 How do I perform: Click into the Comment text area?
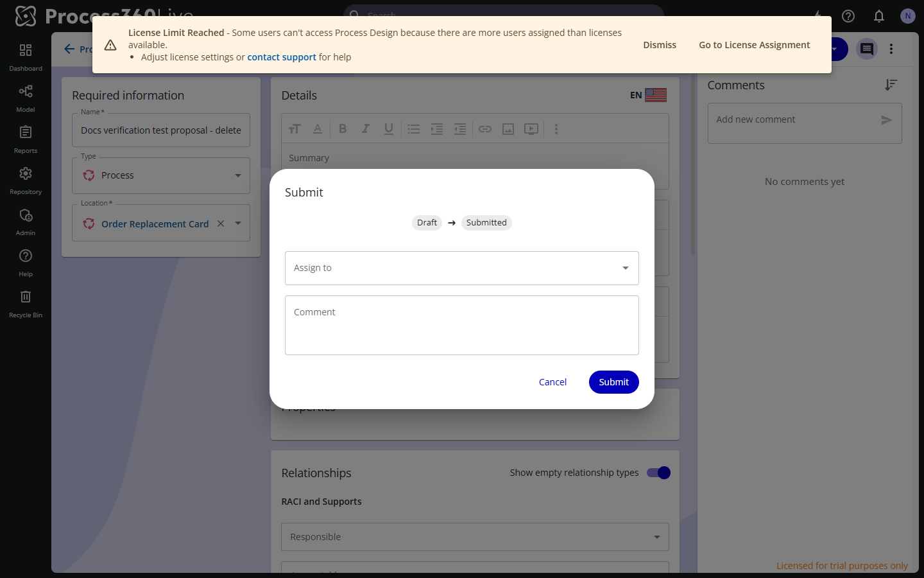pos(462,325)
